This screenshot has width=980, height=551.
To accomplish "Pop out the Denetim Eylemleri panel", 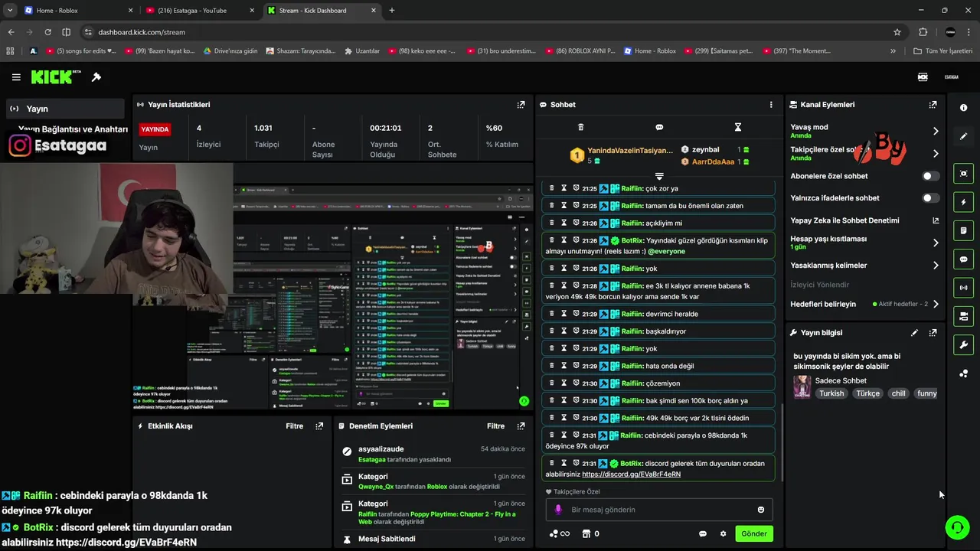I will click(x=521, y=426).
